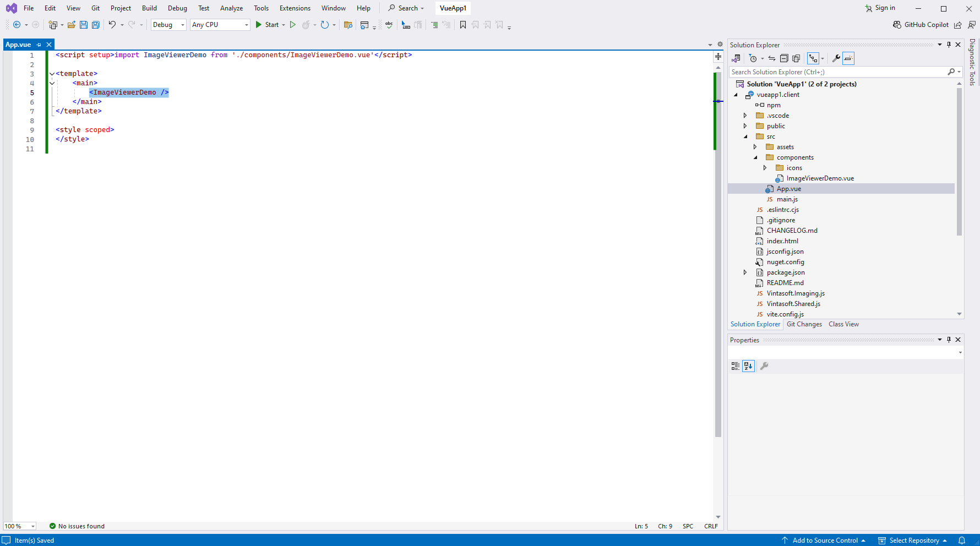Click Sign in at top right

pos(880,8)
